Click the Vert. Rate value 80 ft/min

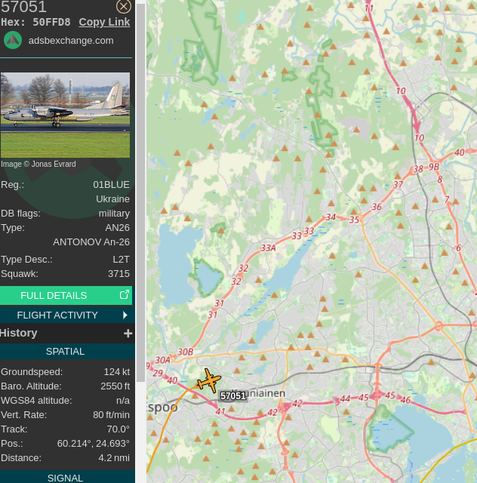pos(111,415)
